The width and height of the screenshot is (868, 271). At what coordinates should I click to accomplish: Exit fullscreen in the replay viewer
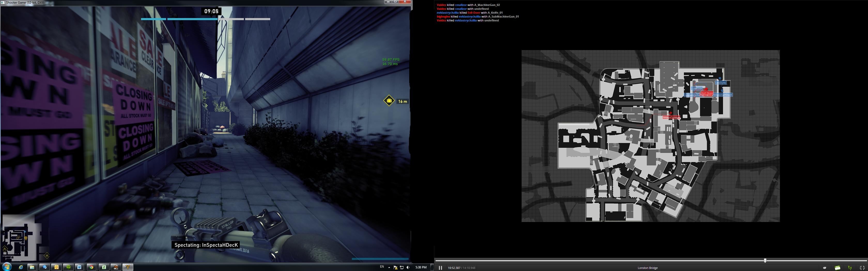(862, 268)
